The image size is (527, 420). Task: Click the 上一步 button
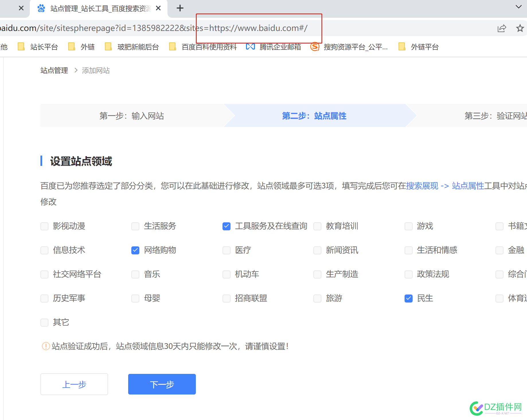pyautogui.click(x=74, y=384)
